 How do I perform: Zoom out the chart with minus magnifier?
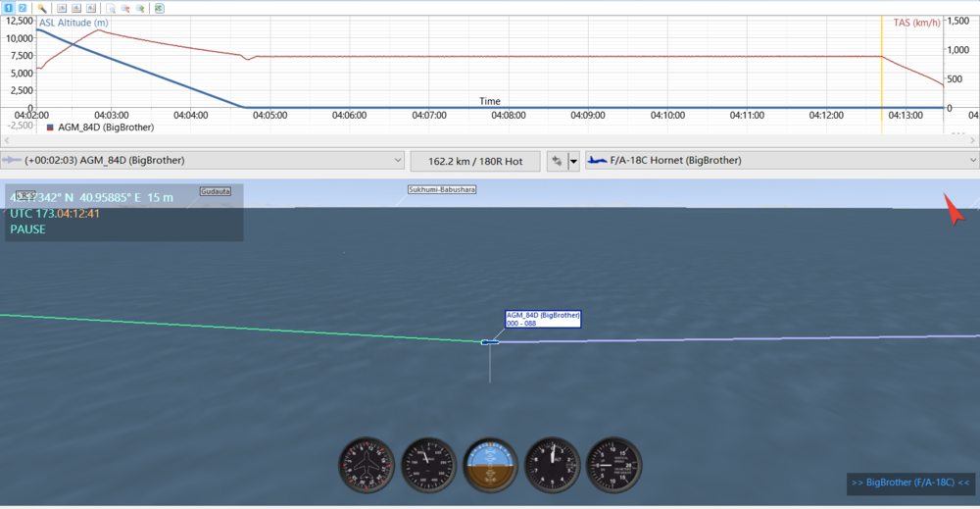tap(125, 8)
